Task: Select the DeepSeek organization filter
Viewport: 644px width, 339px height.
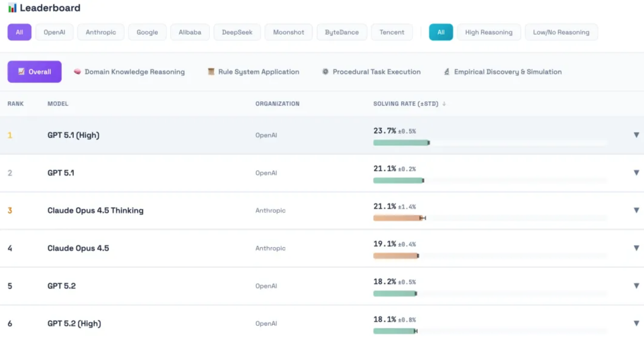Action: (237, 32)
